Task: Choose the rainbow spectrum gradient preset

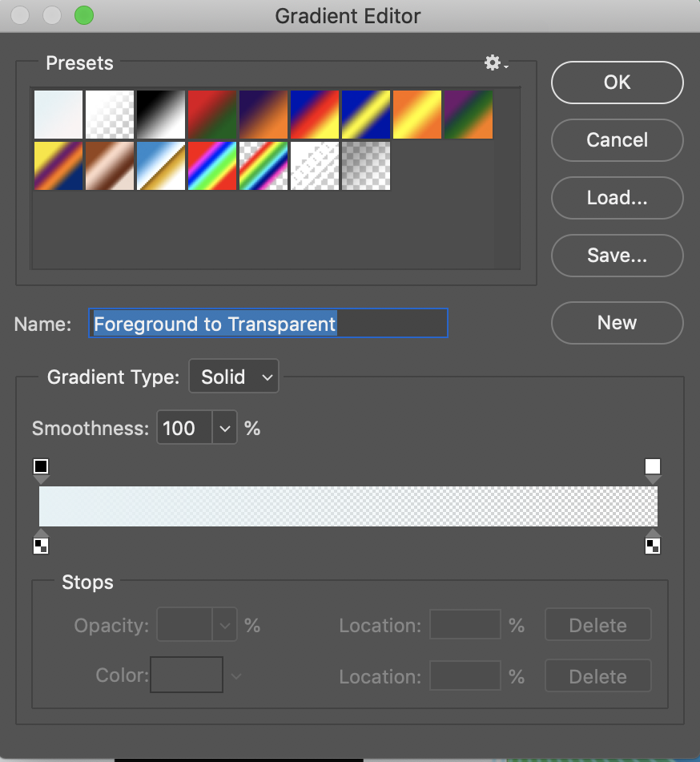Action: (212, 166)
